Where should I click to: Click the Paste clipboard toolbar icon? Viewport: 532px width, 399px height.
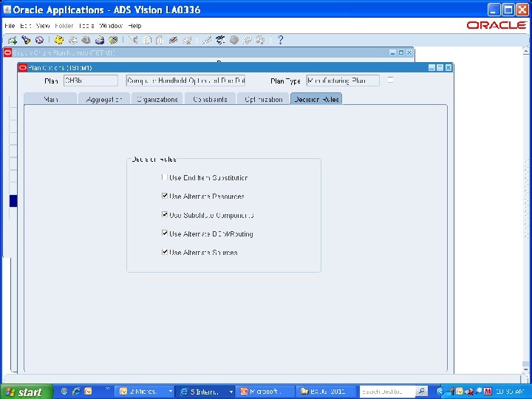click(x=160, y=40)
